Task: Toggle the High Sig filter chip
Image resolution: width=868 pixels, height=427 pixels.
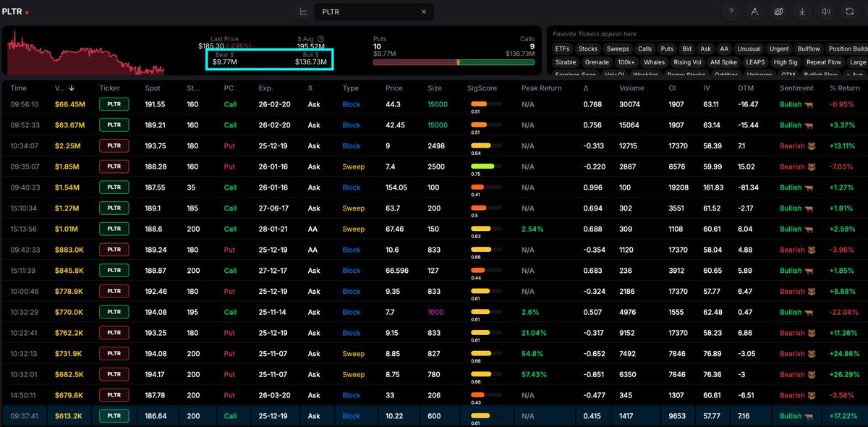Action: point(785,62)
